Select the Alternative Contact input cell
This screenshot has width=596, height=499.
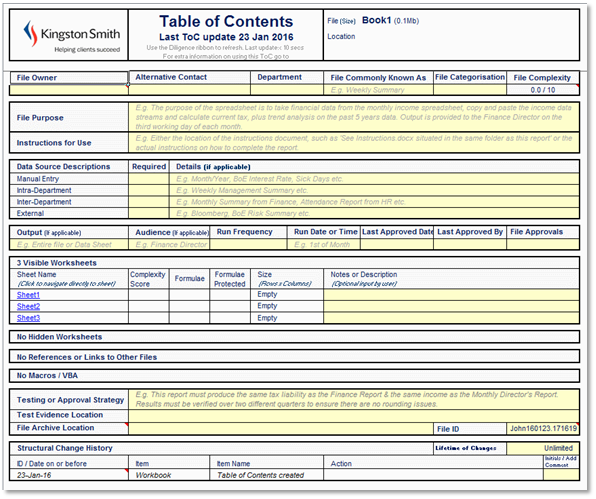(x=190, y=90)
